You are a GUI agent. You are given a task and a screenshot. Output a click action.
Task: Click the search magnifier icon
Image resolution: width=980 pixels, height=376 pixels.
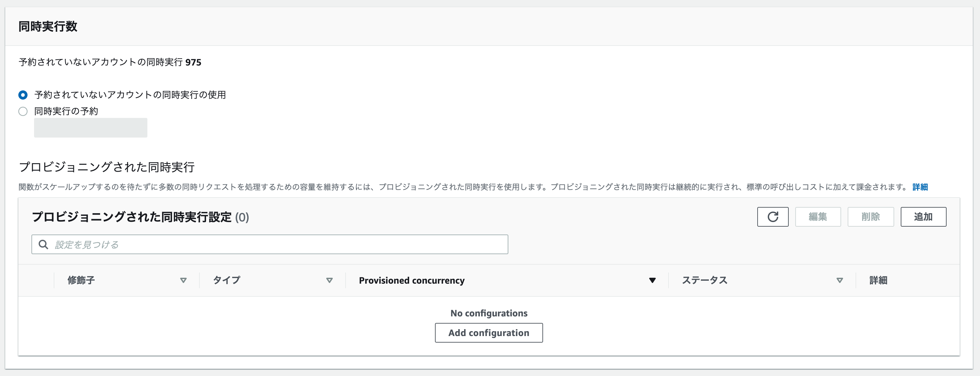click(43, 244)
